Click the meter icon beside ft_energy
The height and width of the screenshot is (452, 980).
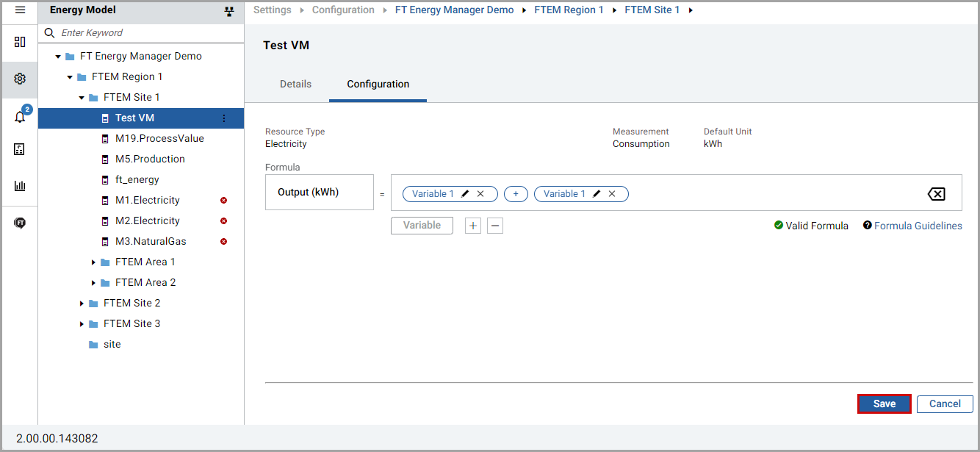click(x=105, y=180)
